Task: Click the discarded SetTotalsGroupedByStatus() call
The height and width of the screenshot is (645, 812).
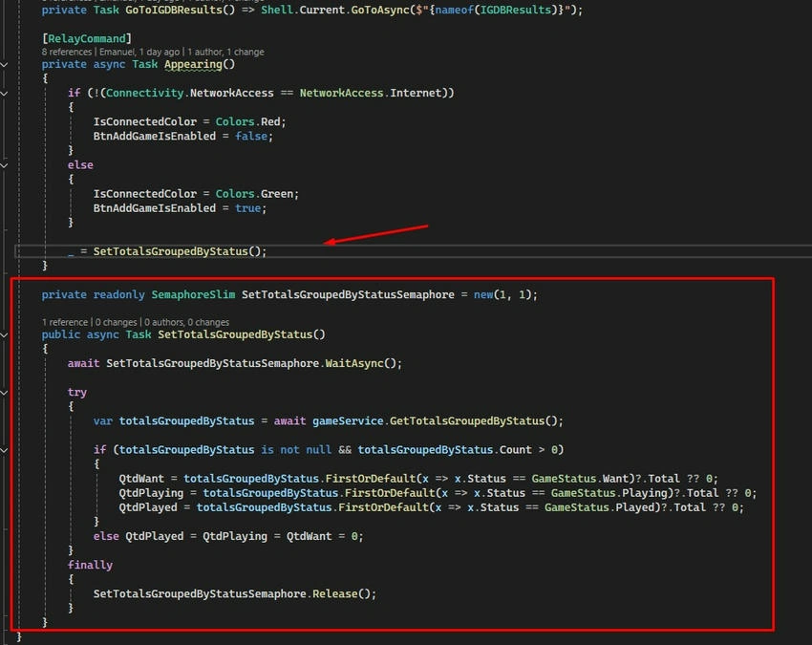Action: [x=180, y=251]
